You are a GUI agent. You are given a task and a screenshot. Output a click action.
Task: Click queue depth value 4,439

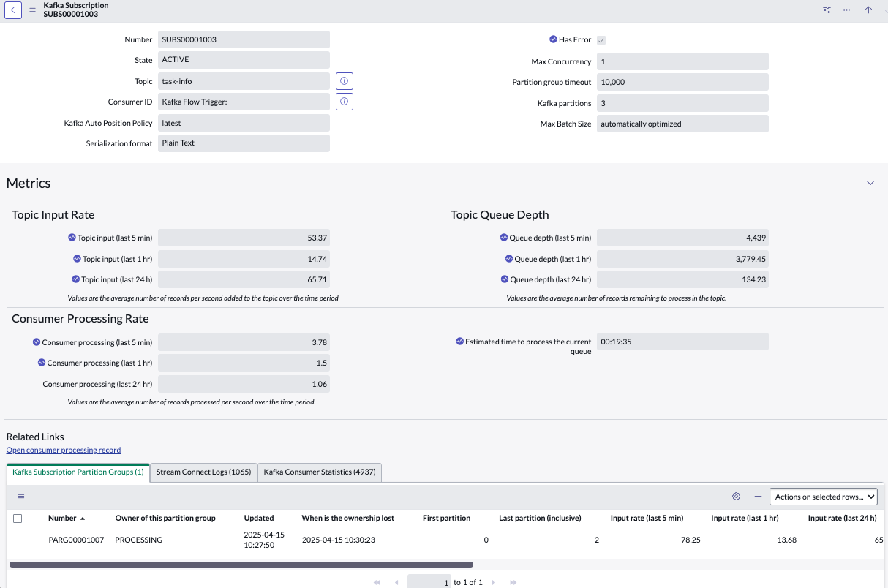[682, 238]
